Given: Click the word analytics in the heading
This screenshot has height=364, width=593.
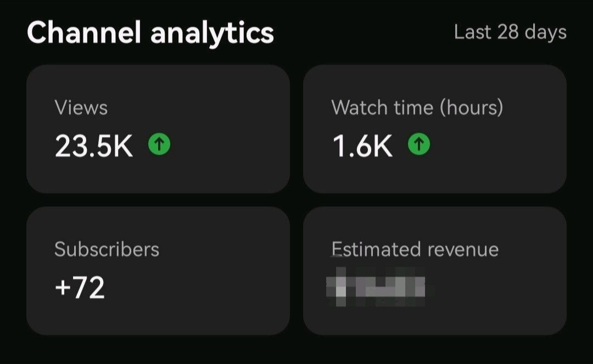Looking at the screenshot, I should [212, 35].
